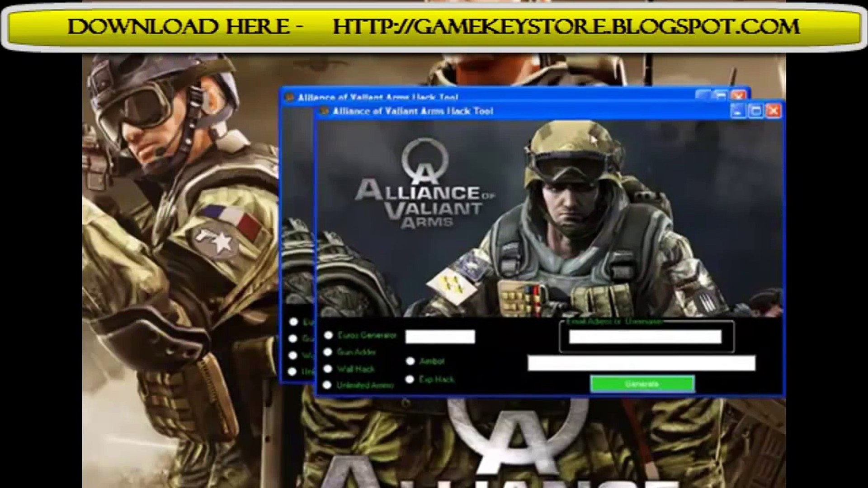Maximize the back Hack Tool window
The height and width of the screenshot is (488, 868).
coord(721,96)
